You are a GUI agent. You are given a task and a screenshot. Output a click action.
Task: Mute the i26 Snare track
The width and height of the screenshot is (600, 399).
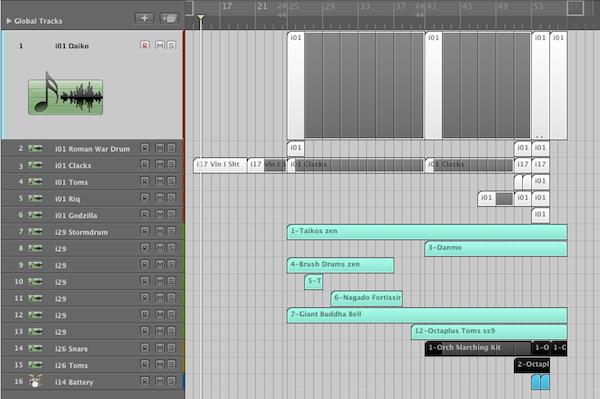(x=160, y=348)
